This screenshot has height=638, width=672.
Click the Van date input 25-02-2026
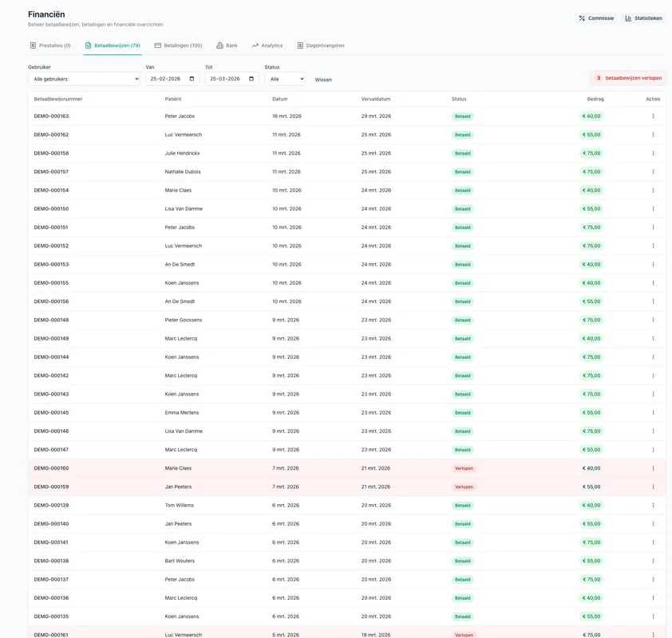click(172, 79)
